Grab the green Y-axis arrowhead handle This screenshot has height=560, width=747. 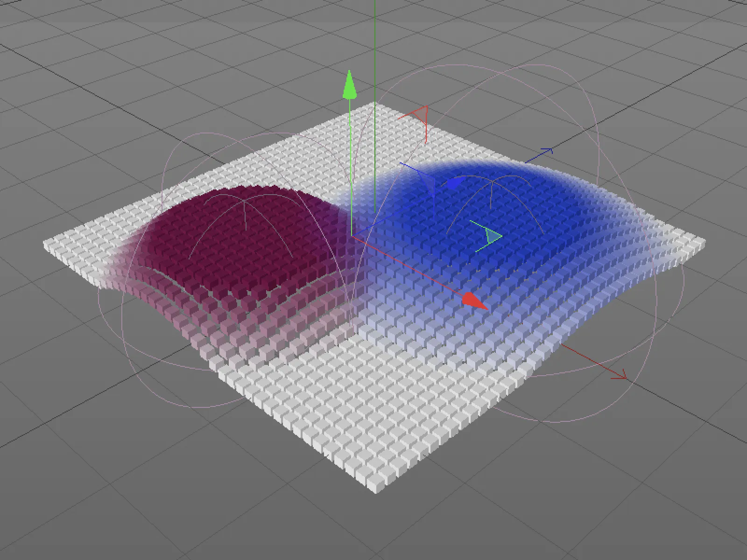click(x=350, y=85)
